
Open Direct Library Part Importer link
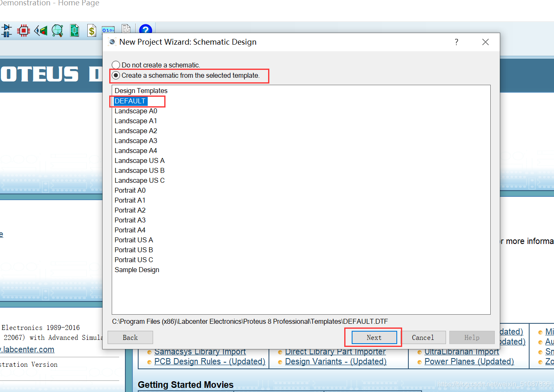point(335,351)
